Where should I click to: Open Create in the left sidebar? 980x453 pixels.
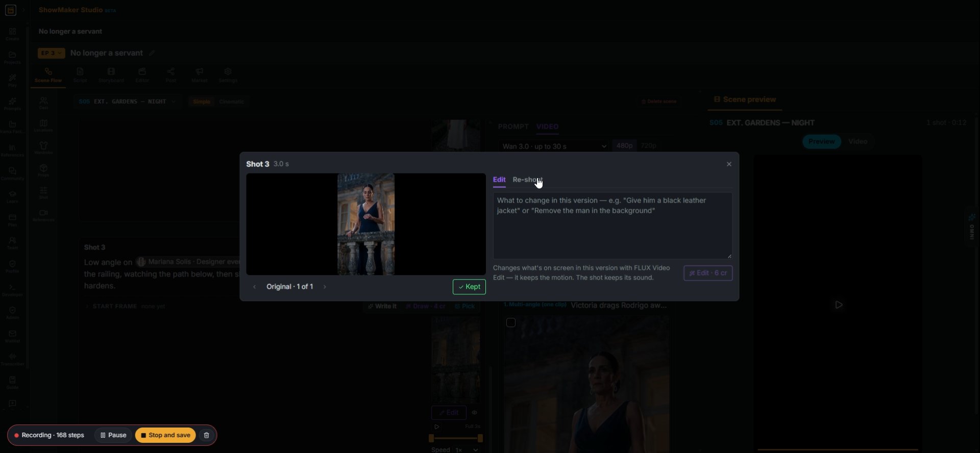(x=12, y=34)
